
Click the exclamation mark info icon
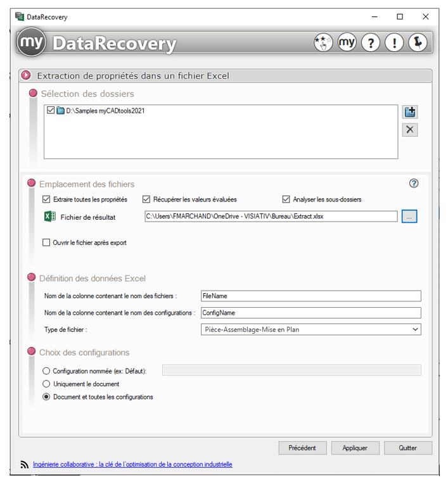[x=394, y=42]
